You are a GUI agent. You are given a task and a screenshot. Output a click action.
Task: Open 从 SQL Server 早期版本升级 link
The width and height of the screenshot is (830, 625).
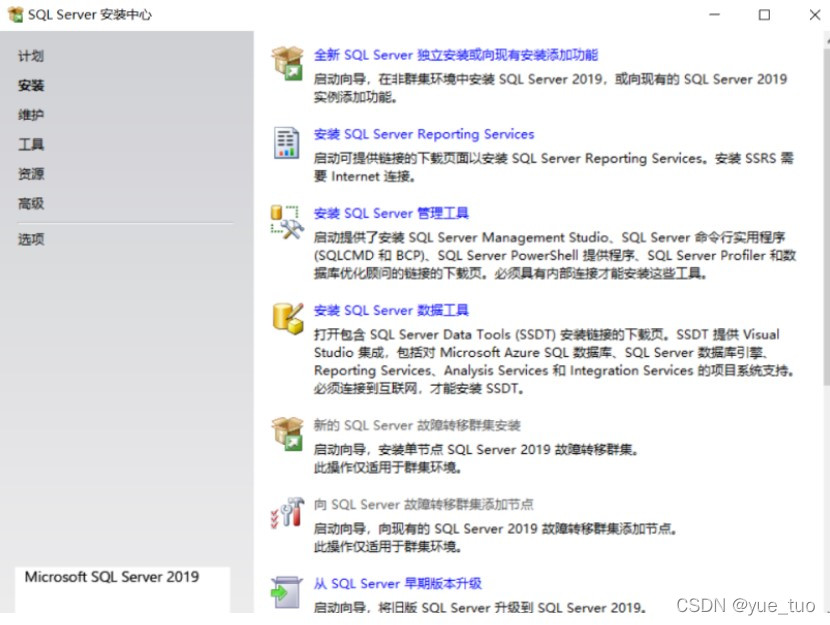coord(398,584)
